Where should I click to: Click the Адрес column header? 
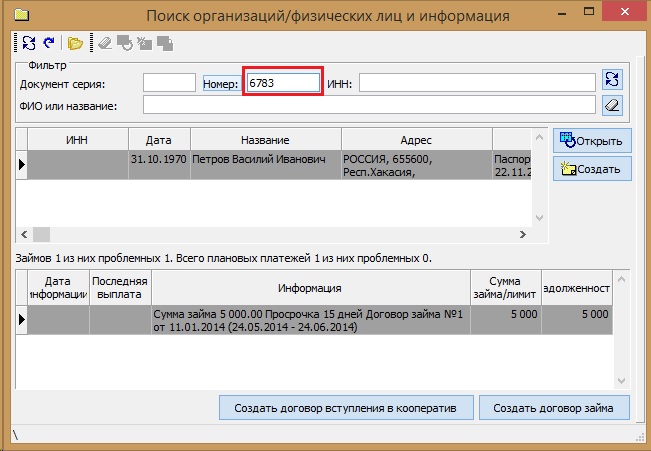point(416,140)
